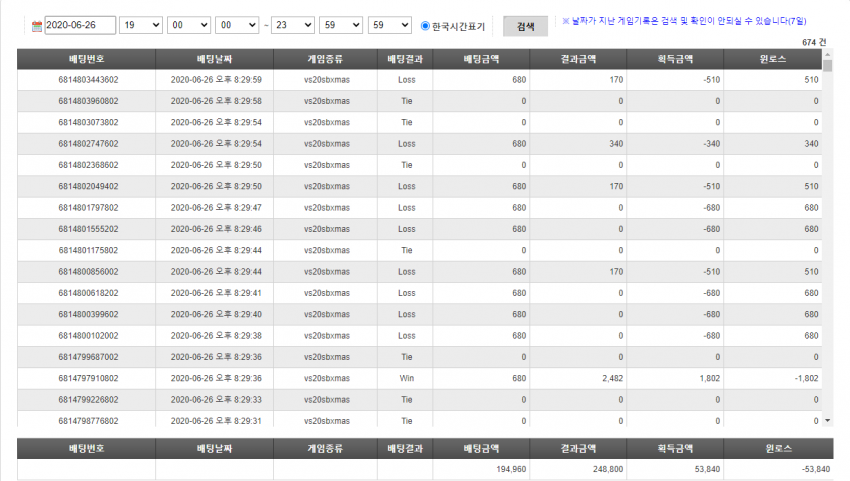Click the 배팅결과 column header

[x=405, y=59]
